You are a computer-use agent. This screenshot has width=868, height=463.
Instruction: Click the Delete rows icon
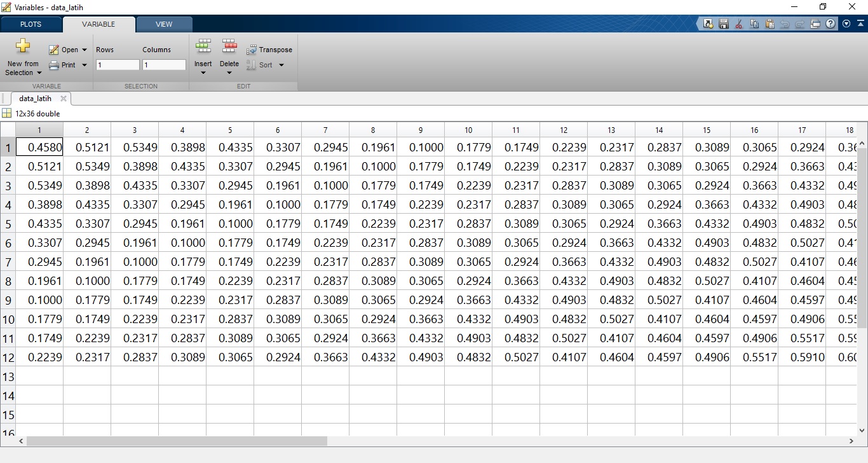[229, 46]
